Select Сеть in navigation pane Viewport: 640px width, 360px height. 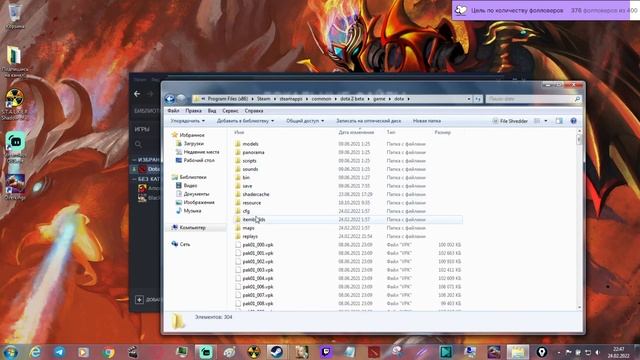pyautogui.click(x=180, y=244)
